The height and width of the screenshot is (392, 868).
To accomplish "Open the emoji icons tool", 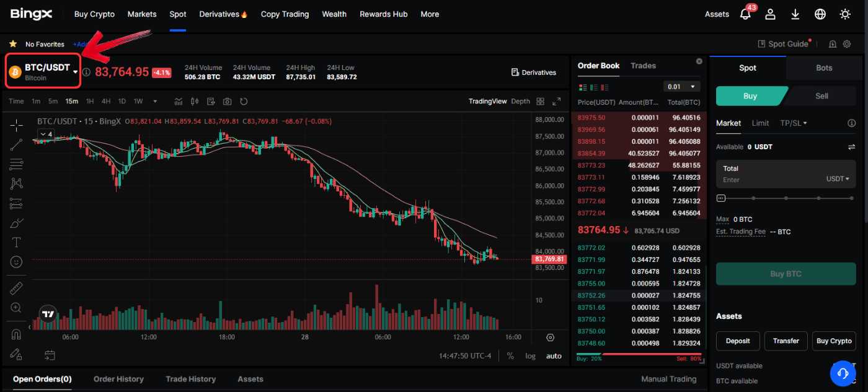I will point(16,262).
